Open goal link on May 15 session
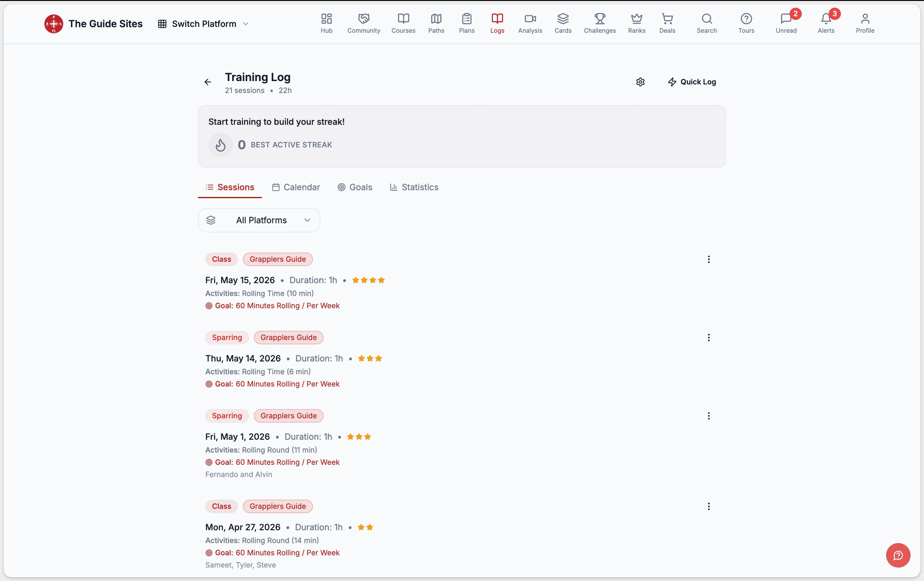Viewport: 924px width, 581px height. [x=273, y=306]
